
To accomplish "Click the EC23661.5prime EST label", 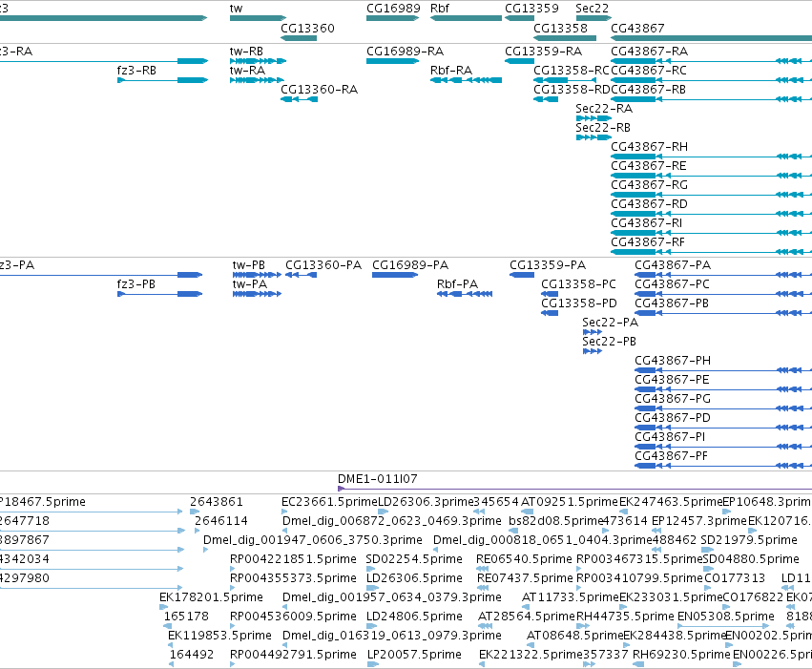I will click(329, 502).
